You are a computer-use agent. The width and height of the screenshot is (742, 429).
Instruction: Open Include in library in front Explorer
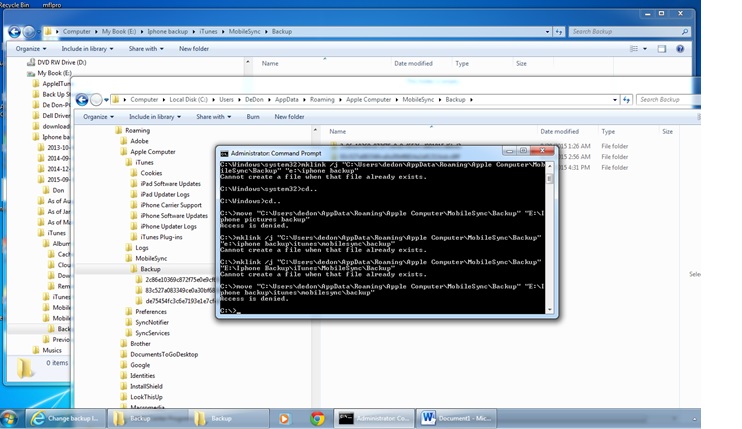click(155, 117)
